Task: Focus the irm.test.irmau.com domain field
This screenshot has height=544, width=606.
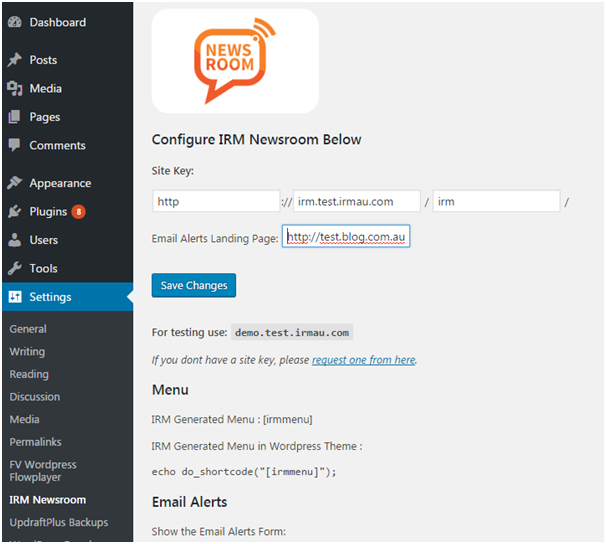Action: (357, 202)
